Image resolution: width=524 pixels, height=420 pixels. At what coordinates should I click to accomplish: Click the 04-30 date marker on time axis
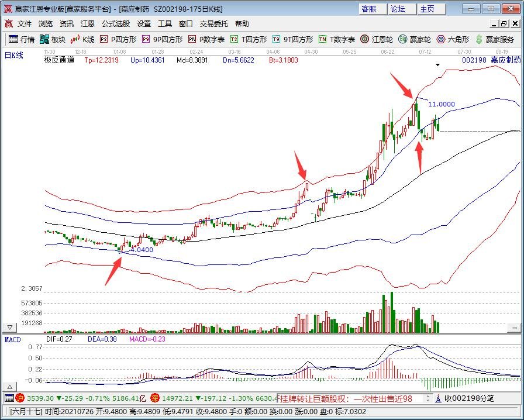coord(311,52)
